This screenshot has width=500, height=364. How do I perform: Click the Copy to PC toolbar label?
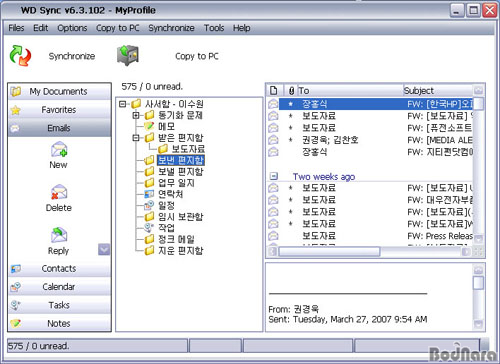pyautogui.click(x=197, y=56)
